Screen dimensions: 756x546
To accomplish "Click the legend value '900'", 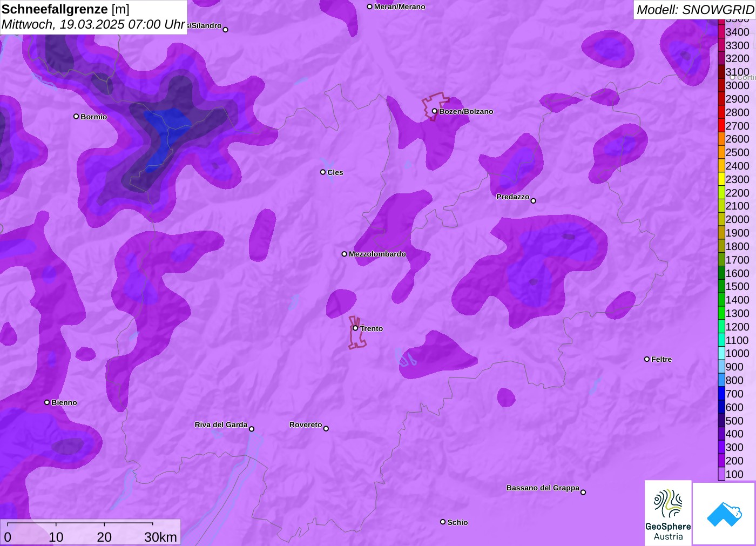I will point(734,367).
